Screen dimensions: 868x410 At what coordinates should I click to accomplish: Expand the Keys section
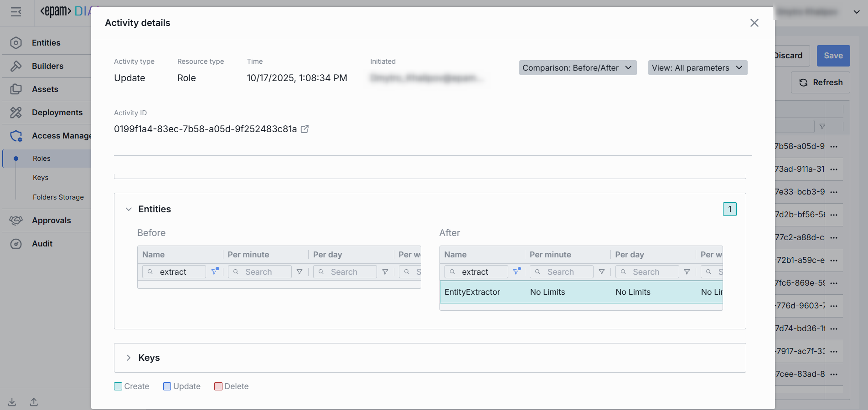point(129,358)
